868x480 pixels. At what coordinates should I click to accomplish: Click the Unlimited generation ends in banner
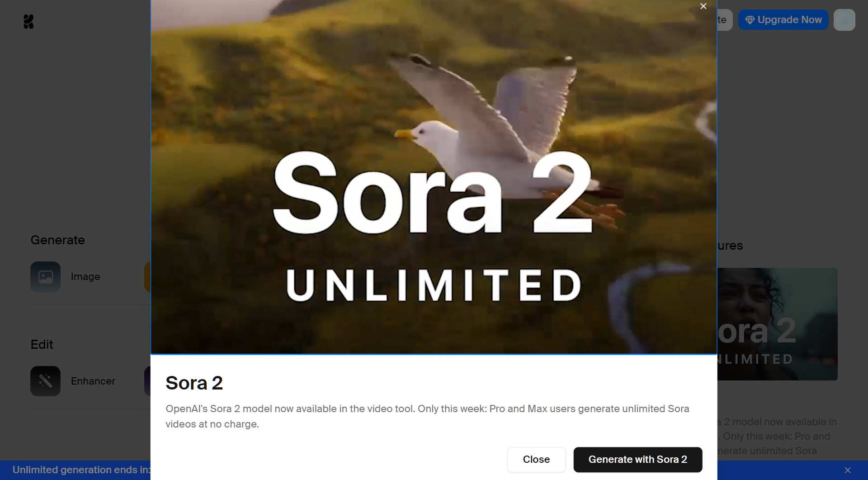81,470
